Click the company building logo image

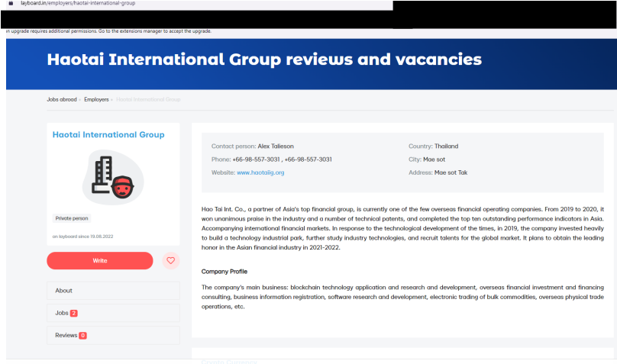pos(113,177)
